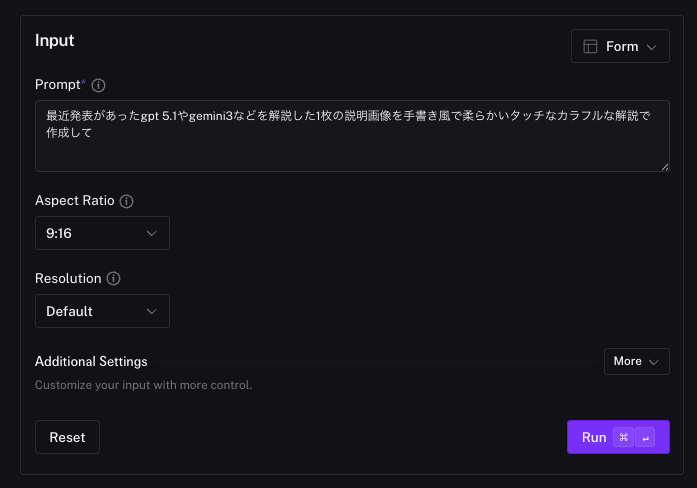Click the Aspect Ratio info icon

click(126, 201)
